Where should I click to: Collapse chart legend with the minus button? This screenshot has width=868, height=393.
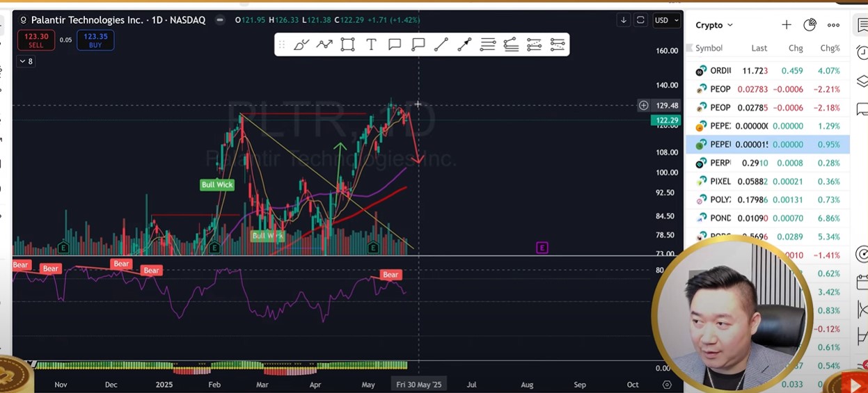point(220,20)
